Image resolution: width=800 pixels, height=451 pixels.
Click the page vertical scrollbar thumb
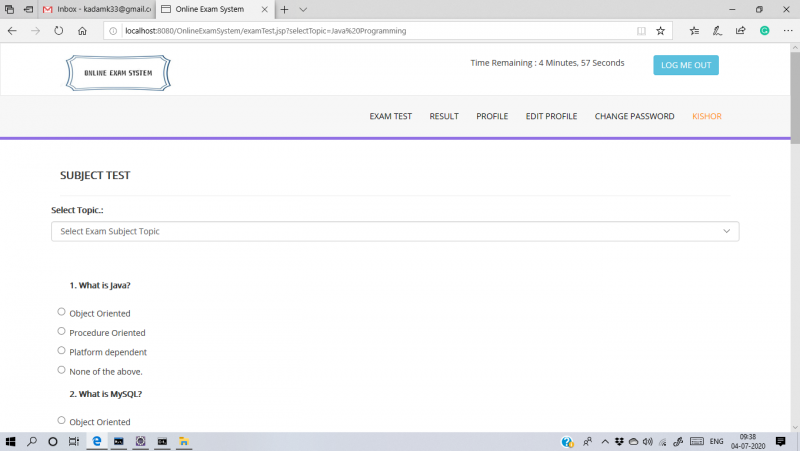[x=795, y=97]
